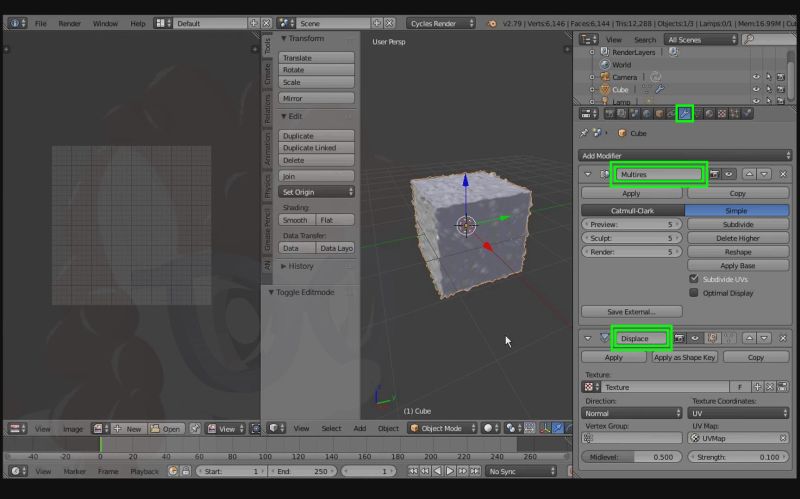Image resolution: width=800 pixels, height=499 pixels.
Task: Open the All Scenes outliner display dropdown
Action: (x=702, y=40)
